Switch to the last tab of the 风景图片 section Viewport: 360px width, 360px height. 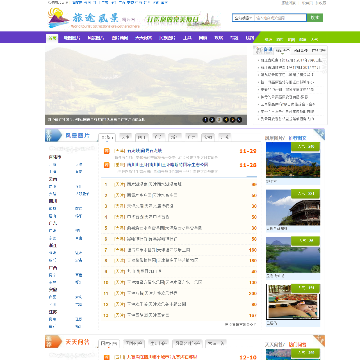tap(226, 137)
